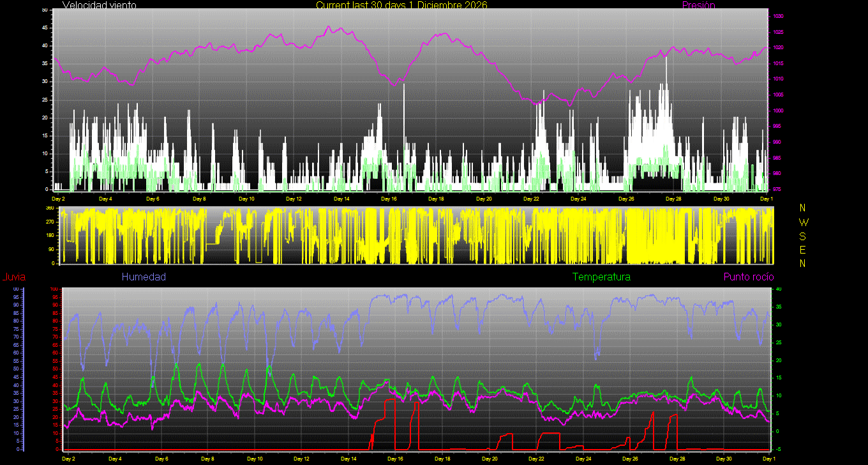The width and height of the screenshot is (868, 465).
Task: Select 'Day 16' on the wind chart axis
Action: tap(389, 199)
